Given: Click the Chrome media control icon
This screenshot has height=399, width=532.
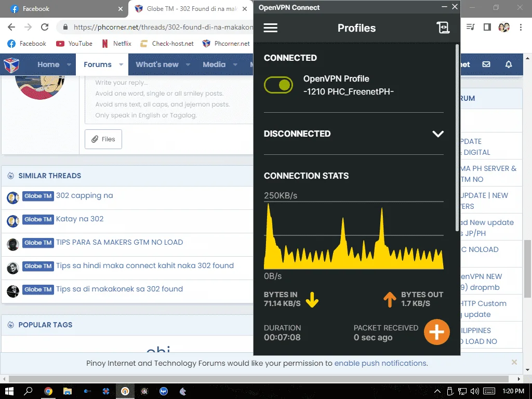Looking at the screenshot, I should (x=471, y=27).
